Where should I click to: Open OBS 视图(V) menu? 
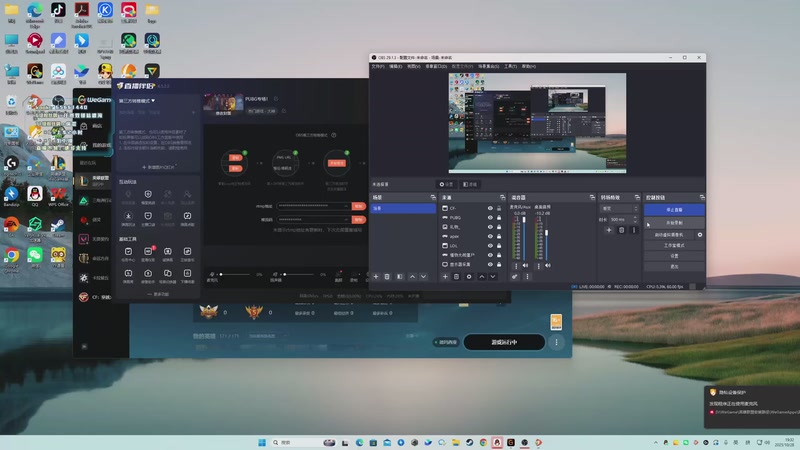414,66
